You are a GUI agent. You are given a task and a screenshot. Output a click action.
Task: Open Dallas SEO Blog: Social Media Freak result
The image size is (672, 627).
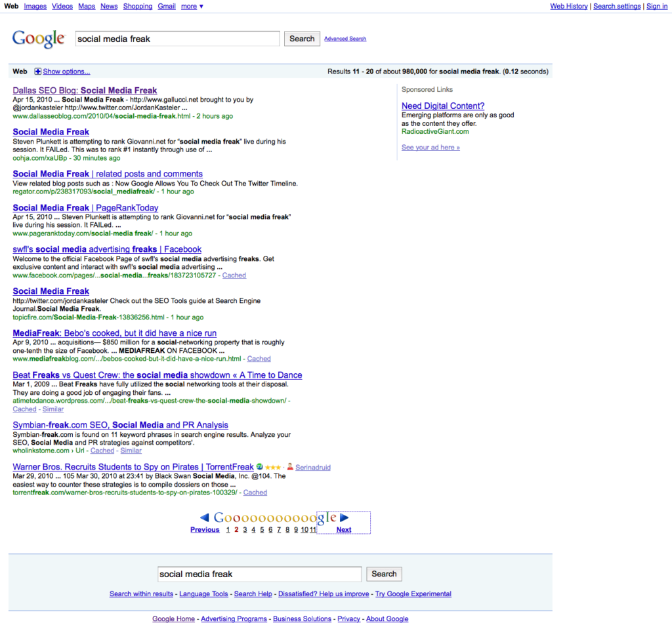[85, 91]
